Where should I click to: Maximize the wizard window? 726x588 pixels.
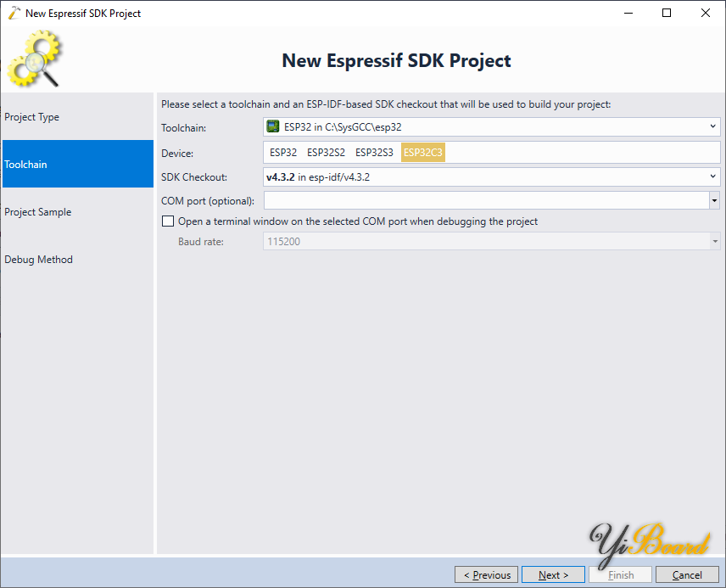pos(667,13)
